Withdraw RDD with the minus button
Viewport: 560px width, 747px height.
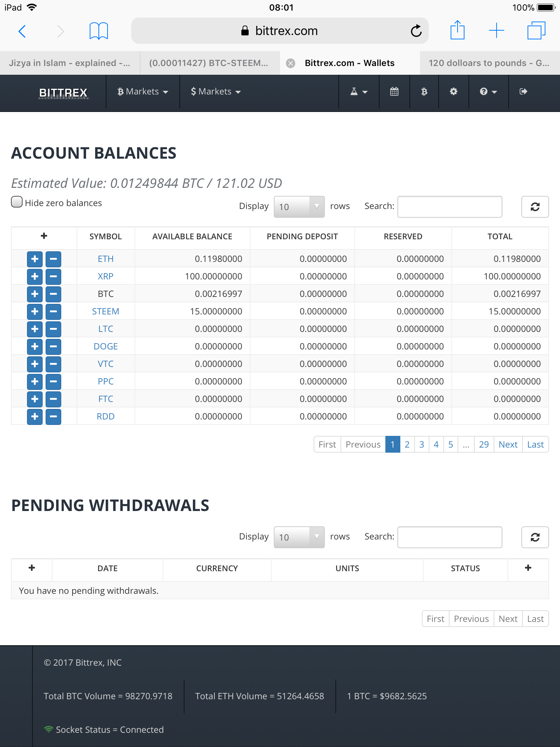[53, 417]
